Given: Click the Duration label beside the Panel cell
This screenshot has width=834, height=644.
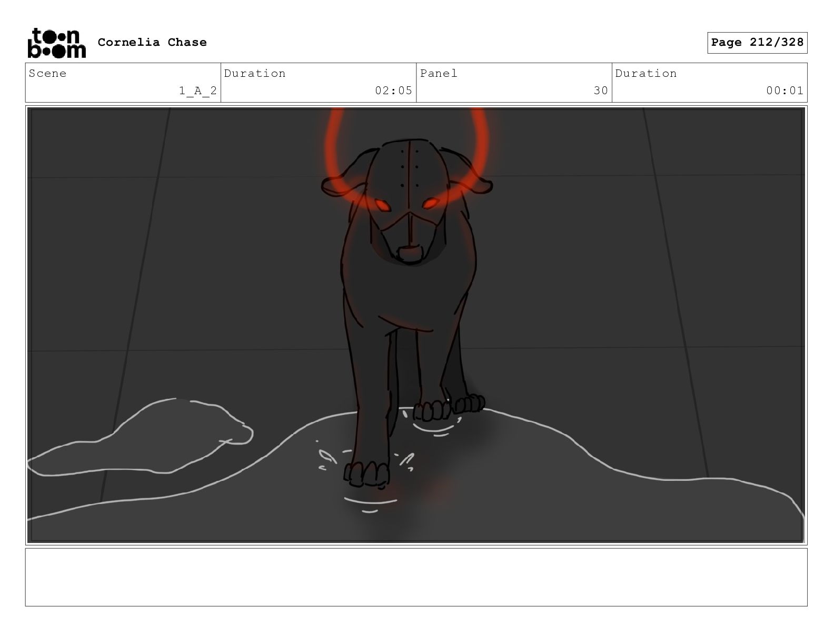Looking at the screenshot, I should [x=646, y=73].
